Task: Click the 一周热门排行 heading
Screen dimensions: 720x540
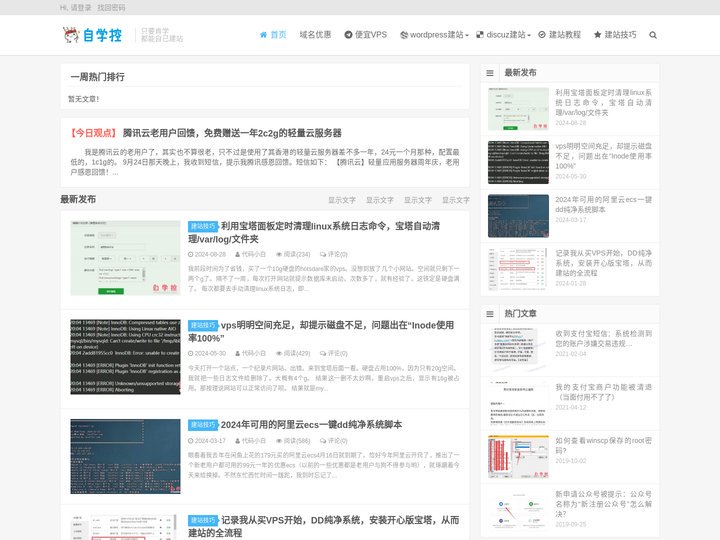Action: [x=97, y=77]
